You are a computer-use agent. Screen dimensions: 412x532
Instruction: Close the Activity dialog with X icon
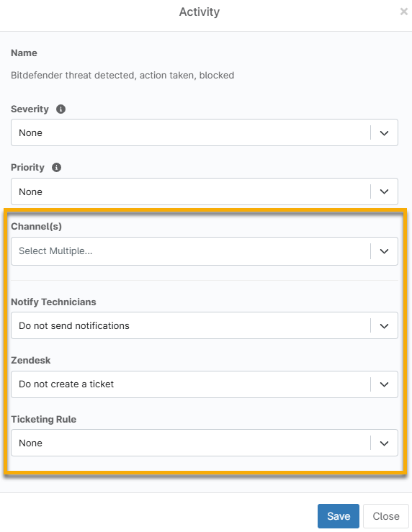click(x=404, y=12)
